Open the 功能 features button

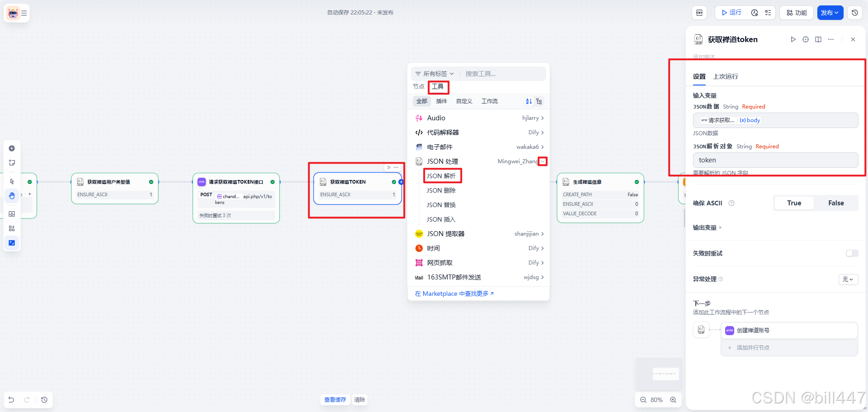pos(797,13)
